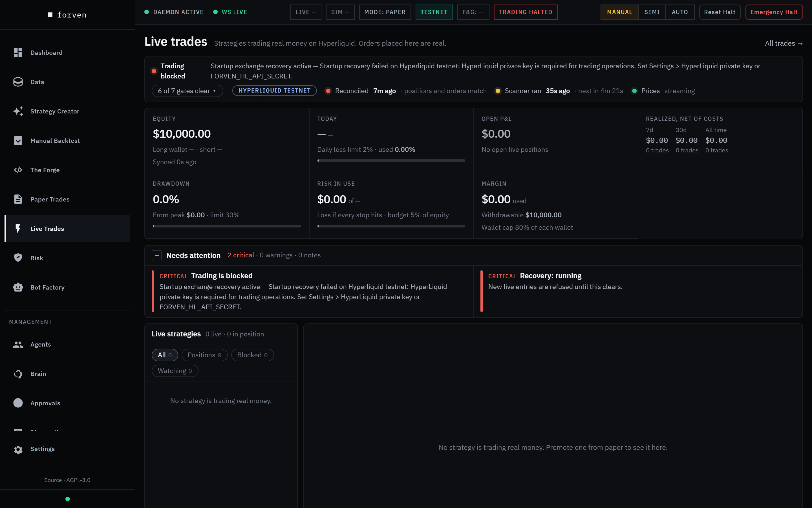
Task: Click the HYPERLIQUID TESTNET badge
Action: click(274, 90)
